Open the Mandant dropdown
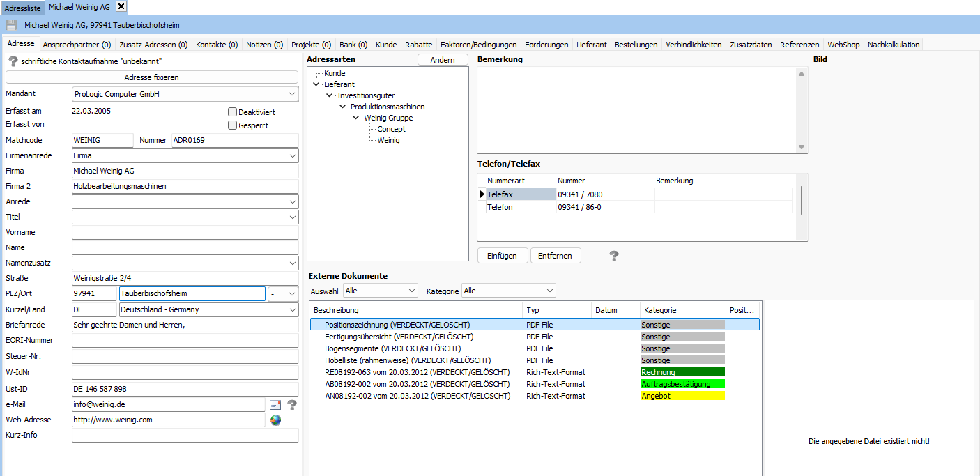This screenshot has width=980, height=476. click(291, 94)
